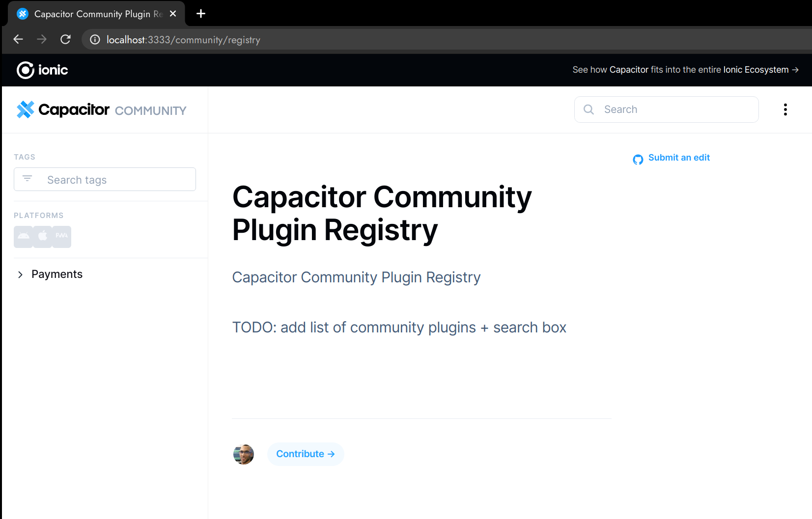Click the TODO community plugins text
The image size is (812, 519).
pyautogui.click(x=399, y=328)
